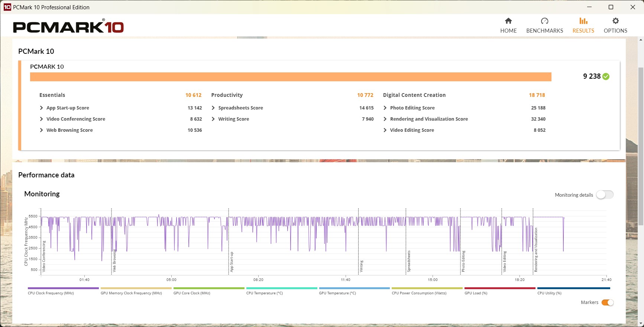Select GPU Core Clock legend swatch
This screenshot has height=327, width=644.
pos(209,288)
